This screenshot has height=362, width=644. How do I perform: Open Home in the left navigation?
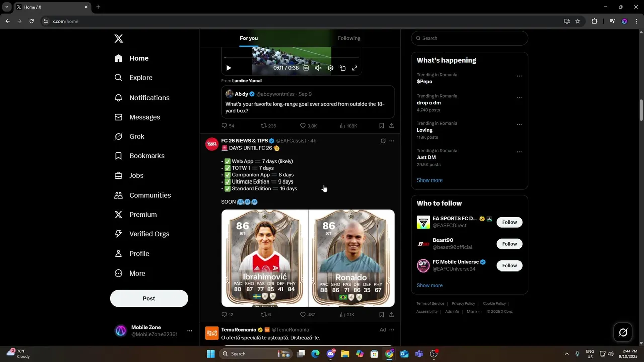pos(132,58)
